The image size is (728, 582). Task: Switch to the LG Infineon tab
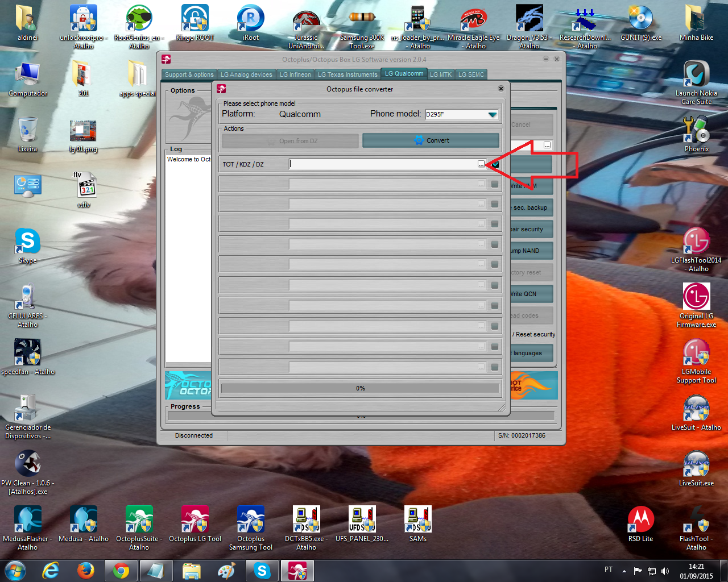pos(295,74)
